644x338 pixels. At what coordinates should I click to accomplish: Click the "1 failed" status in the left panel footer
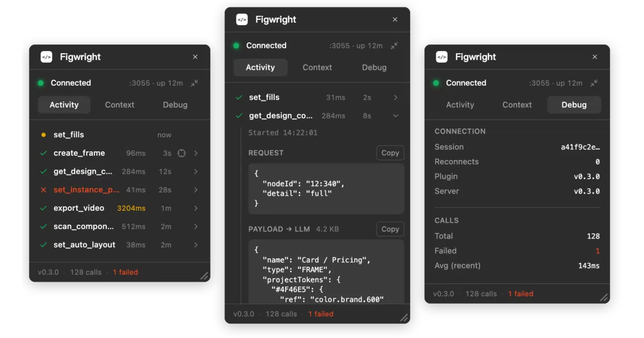[126, 272]
